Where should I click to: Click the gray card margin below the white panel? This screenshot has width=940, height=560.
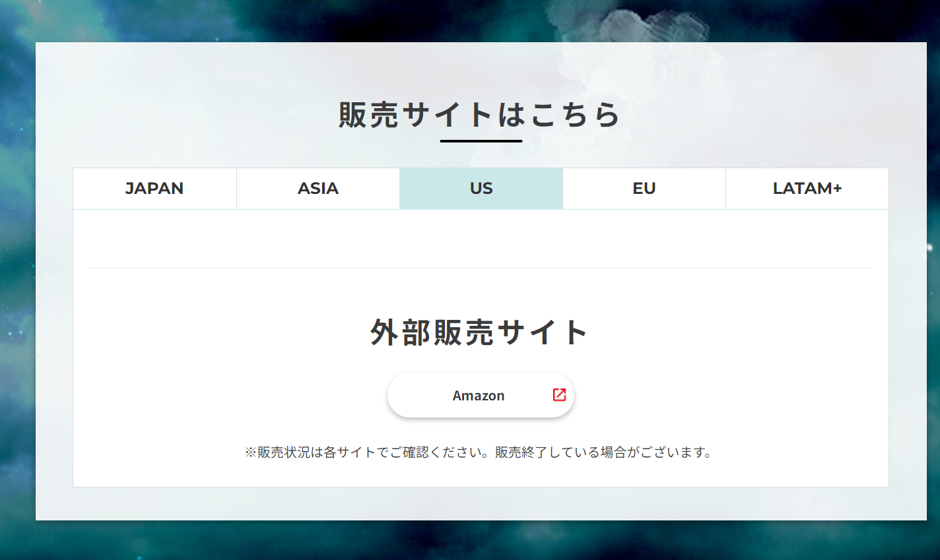pyautogui.click(x=481, y=504)
